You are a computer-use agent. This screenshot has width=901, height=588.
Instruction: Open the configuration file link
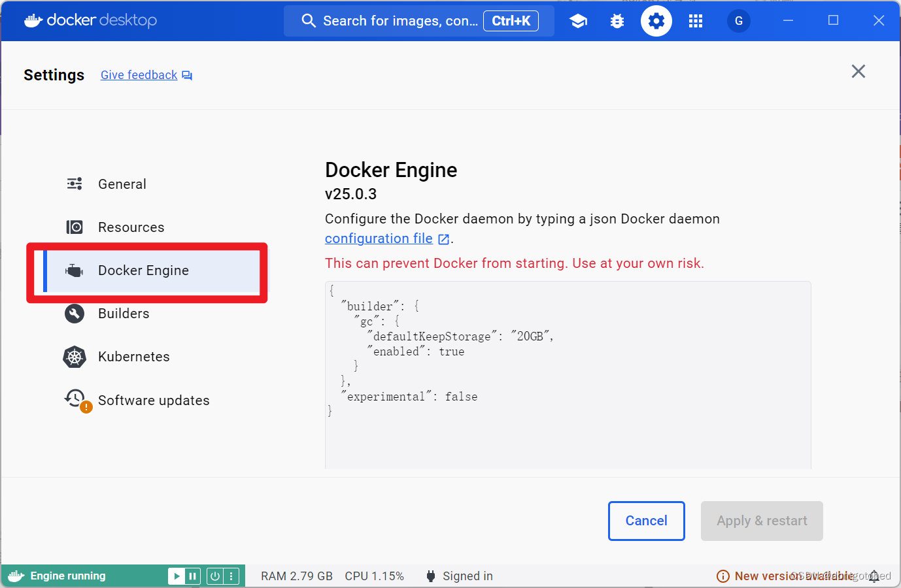[378, 238]
